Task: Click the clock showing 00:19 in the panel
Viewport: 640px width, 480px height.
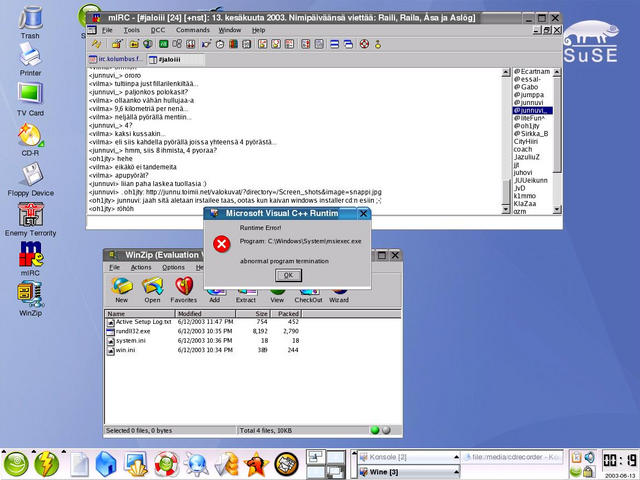Action: tap(619, 460)
